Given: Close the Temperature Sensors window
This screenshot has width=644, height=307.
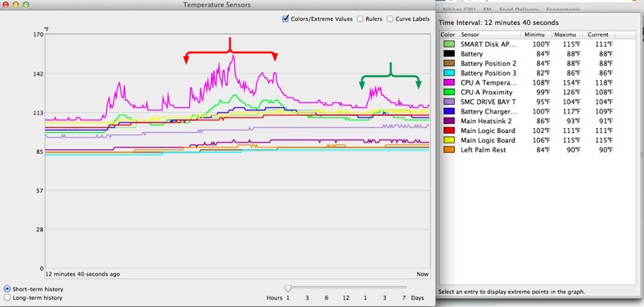Looking at the screenshot, I should (x=6, y=5).
